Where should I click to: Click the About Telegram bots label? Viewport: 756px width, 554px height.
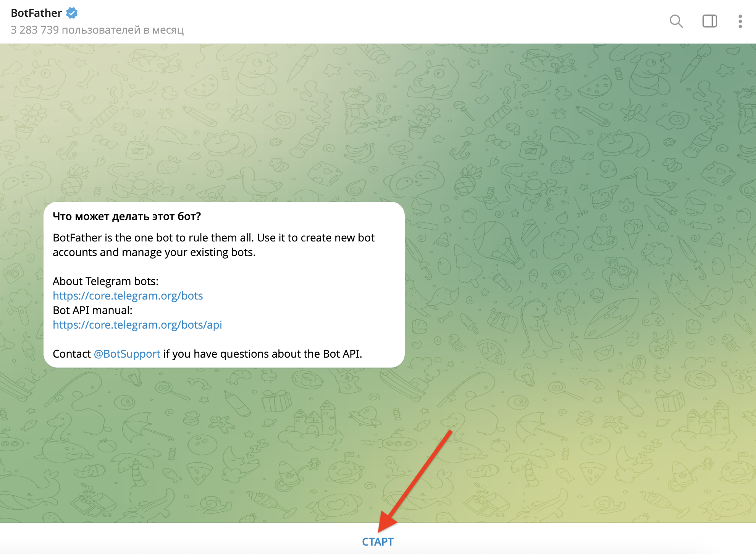pyautogui.click(x=105, y=281)
